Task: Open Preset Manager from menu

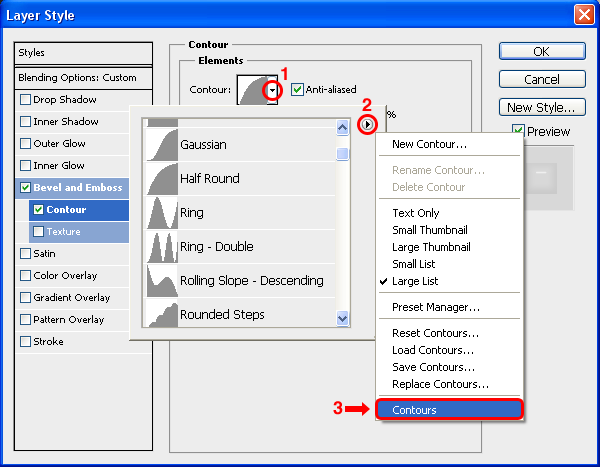Action: tap(436, 307)
